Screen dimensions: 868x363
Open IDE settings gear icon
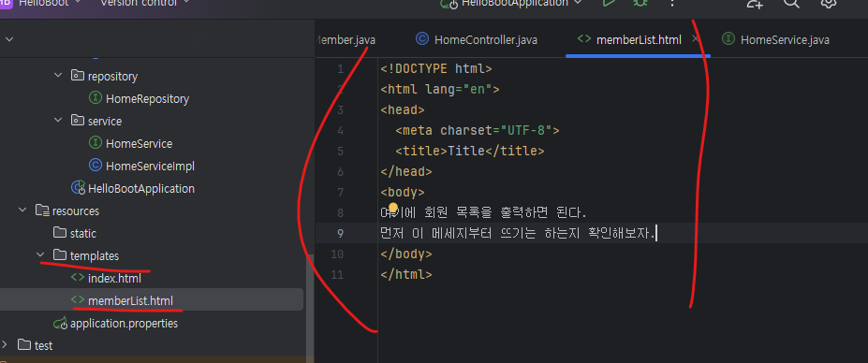829,3
